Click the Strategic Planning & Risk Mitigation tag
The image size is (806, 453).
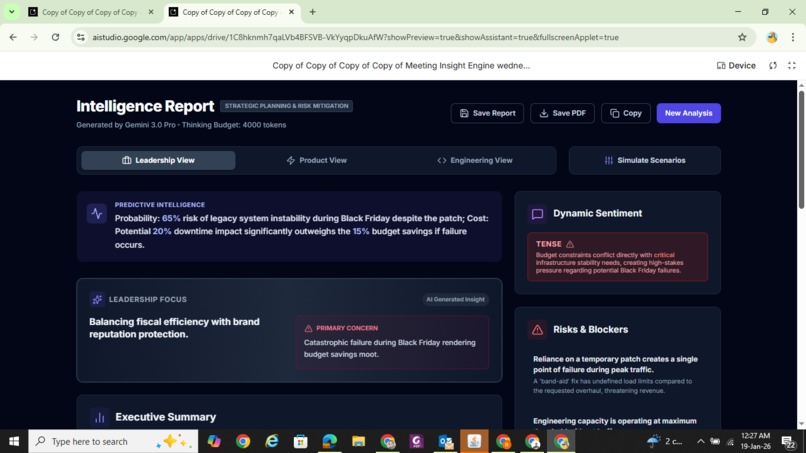pos(286,106)
